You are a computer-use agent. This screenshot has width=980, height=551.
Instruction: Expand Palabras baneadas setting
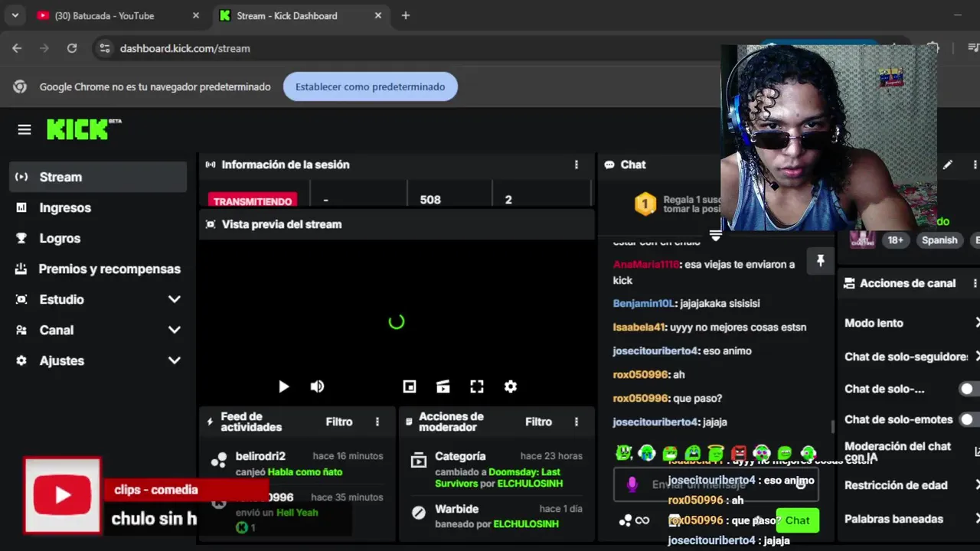click(x=977, y=519)
